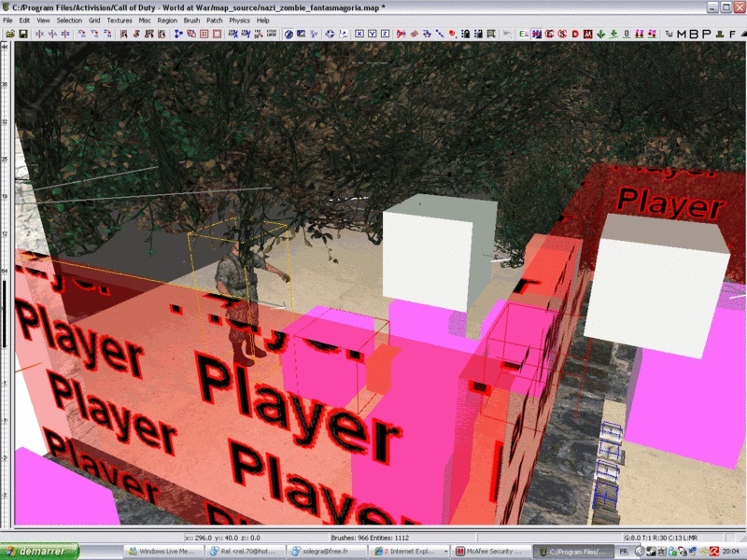
Task: Switch to McAfee Security taskbar button
Action: click(491, 552)
